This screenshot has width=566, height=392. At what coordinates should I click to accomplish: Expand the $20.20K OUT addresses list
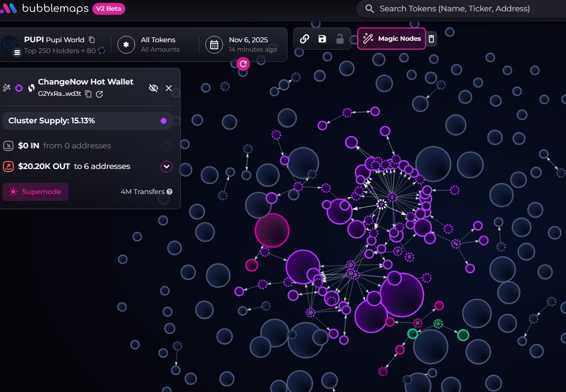coord(167,167)
